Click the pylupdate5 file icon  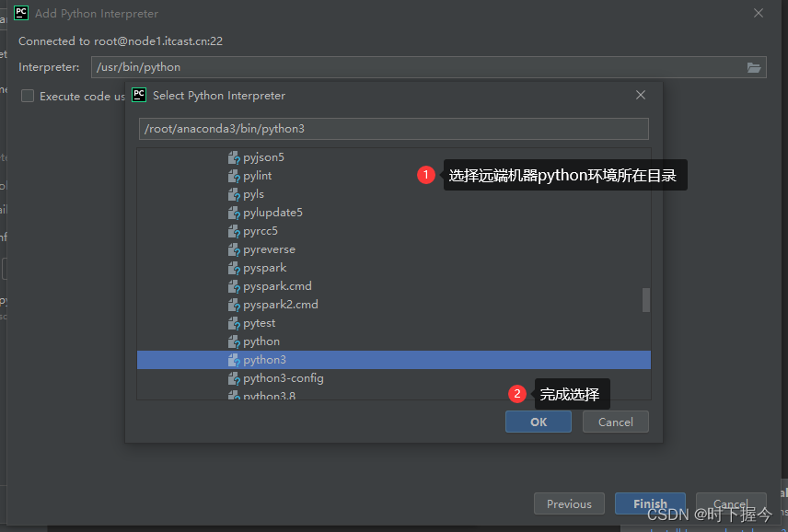(x=234, y=214)
